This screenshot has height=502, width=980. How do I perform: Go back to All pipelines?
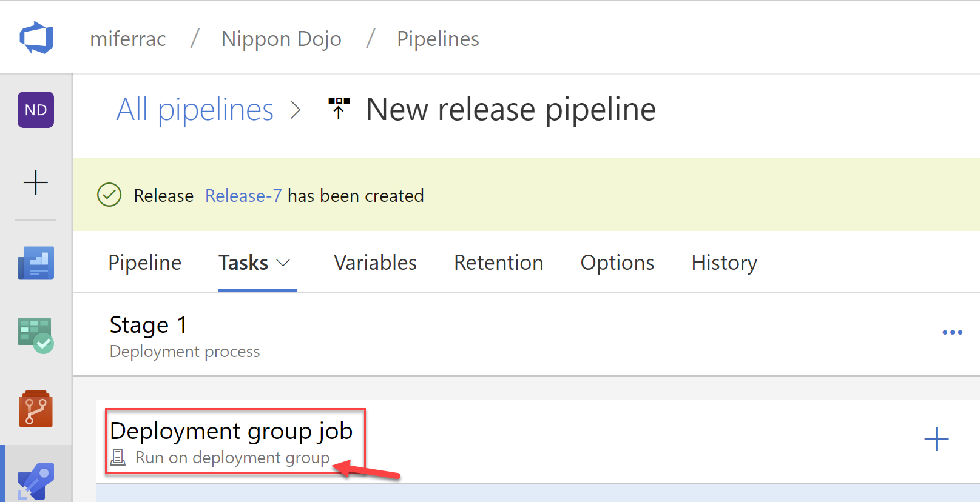coord(195,110)
